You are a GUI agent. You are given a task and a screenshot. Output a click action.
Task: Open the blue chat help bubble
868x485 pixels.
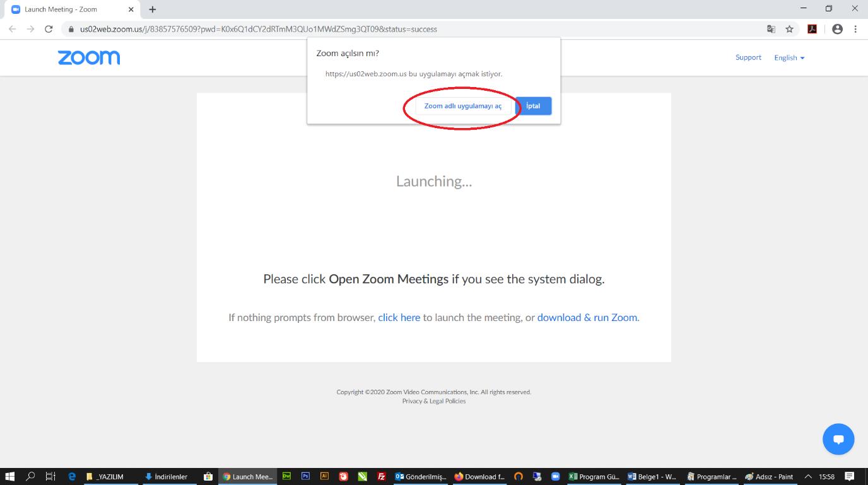(x=838, y=439)
